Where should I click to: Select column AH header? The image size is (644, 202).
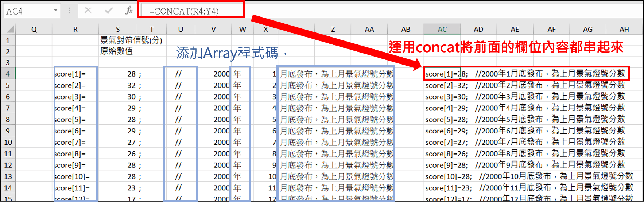click(x=624, y=29)
